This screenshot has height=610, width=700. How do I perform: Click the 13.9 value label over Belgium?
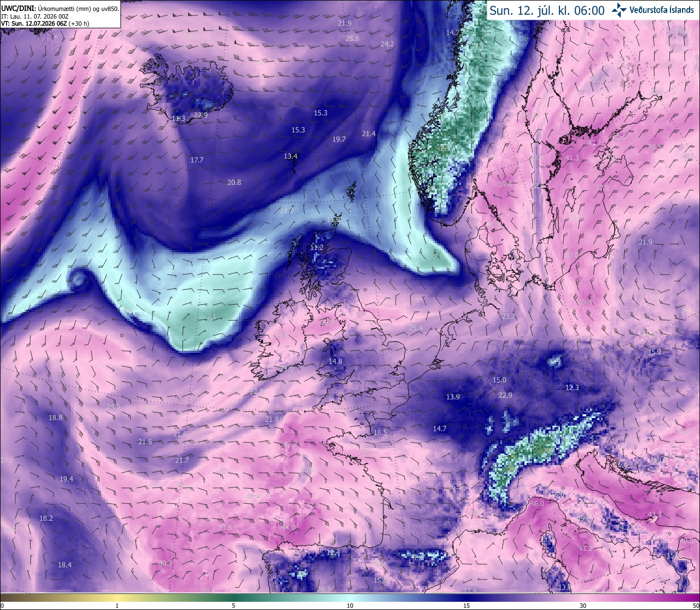pos(453,397)
